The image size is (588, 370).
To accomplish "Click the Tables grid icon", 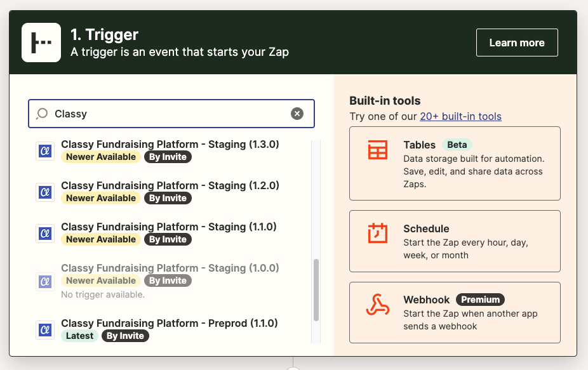I will coord(378,150).
